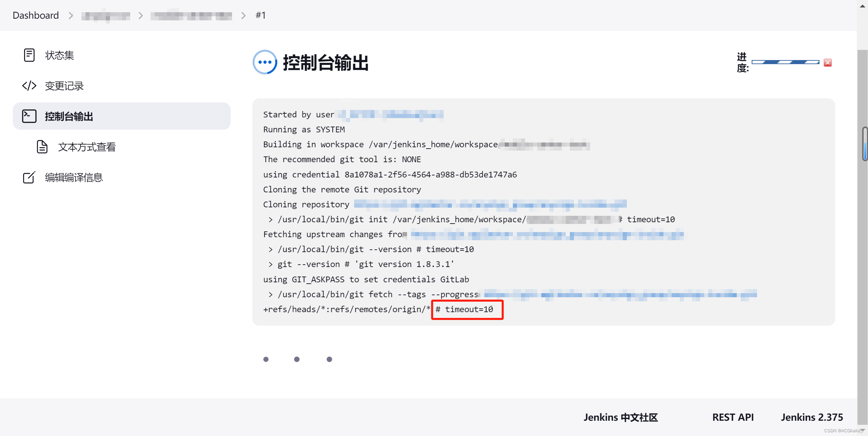Click the 文本方式查看 file icon
The height and width of the screenshot is (436, 868).
click(x=42, y=147)
